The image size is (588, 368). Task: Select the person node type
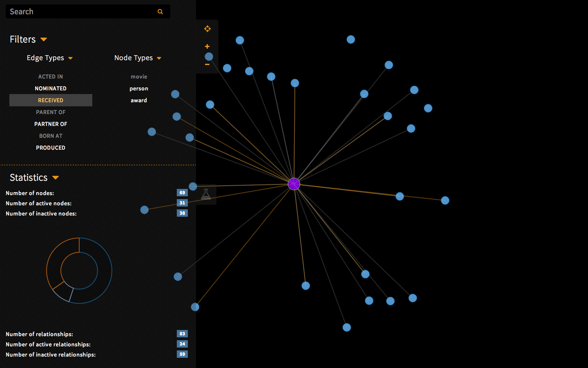(x=139, y=88)
